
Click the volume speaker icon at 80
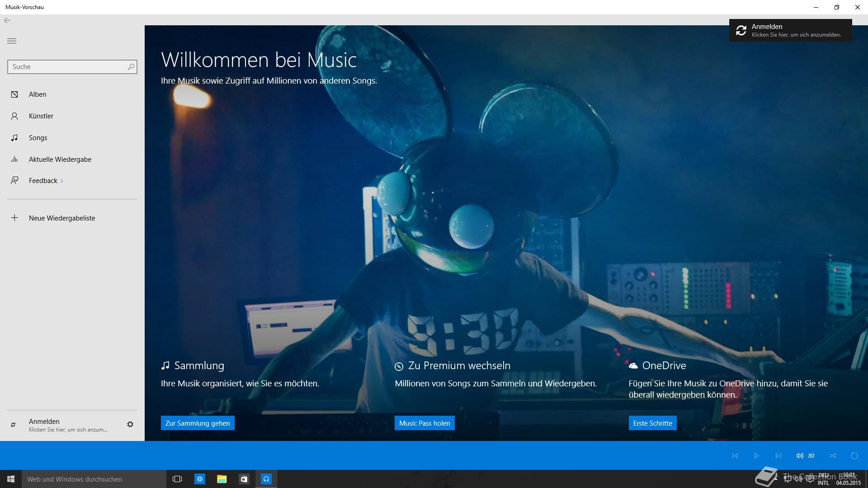coord(800,455)
